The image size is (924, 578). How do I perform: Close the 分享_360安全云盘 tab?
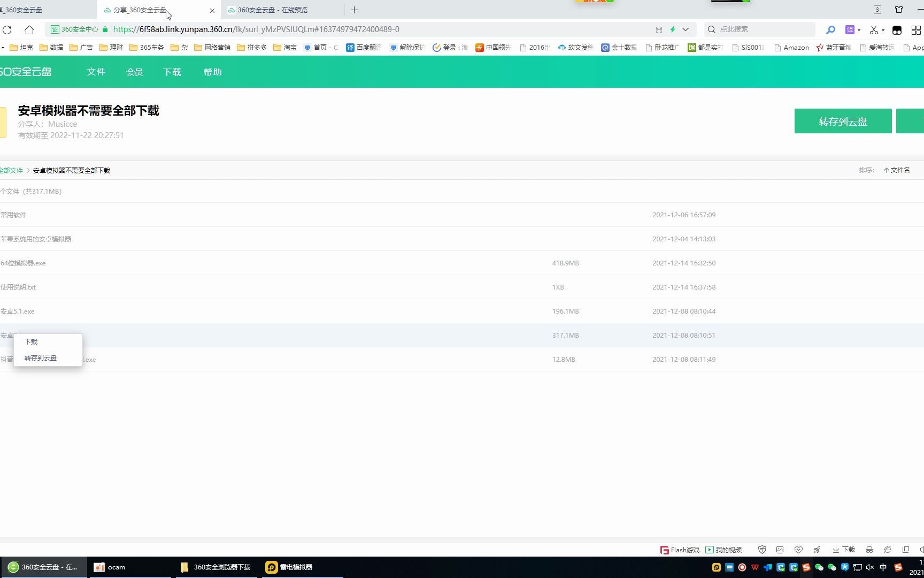pos(212,10)
